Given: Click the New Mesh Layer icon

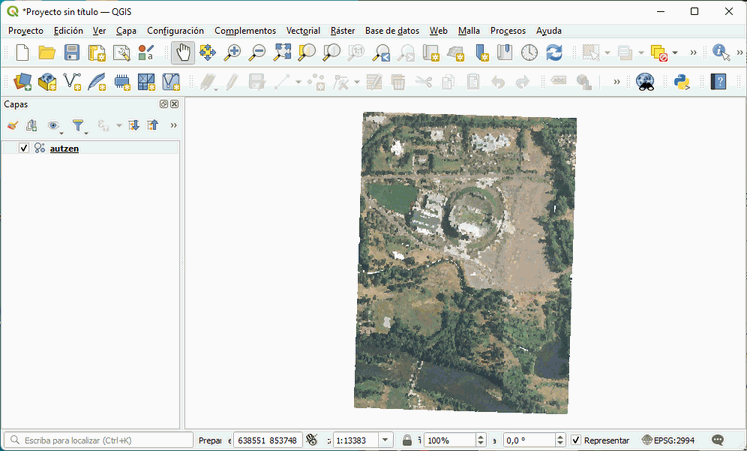Looking at the screenshot, I should (146, 82).
